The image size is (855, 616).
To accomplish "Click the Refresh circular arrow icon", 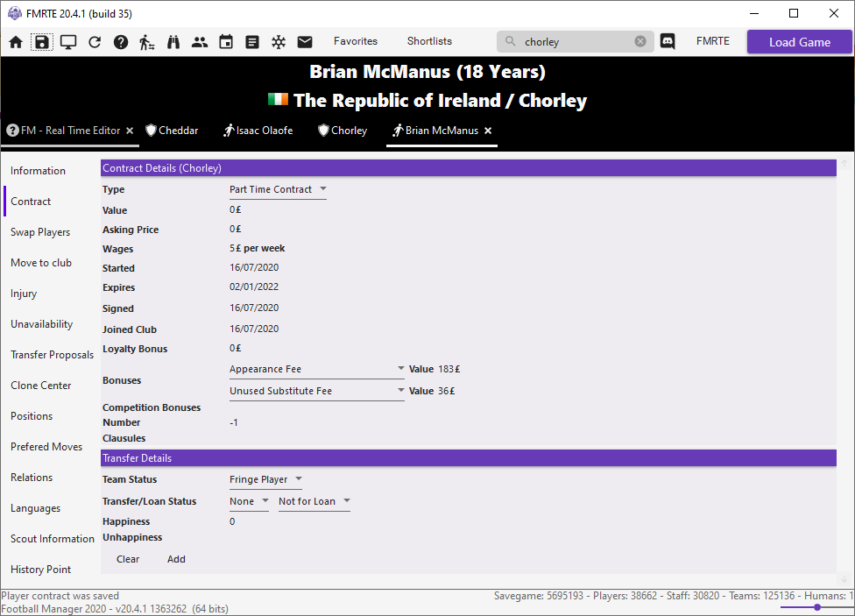I will tap(95, 42).
